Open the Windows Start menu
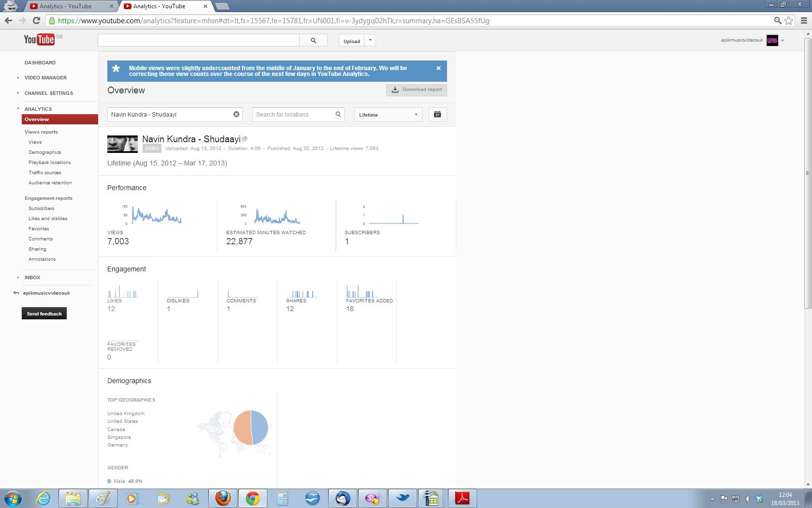This screenshot has height=508, width=812. point(13,498)
